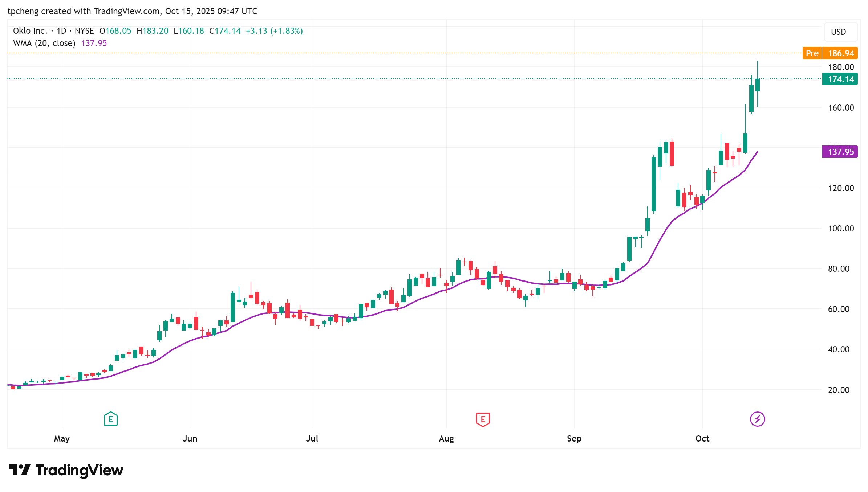Click the attribution text at the top
This screenshot has width=868, height=492.
click(x=132, y=11)
